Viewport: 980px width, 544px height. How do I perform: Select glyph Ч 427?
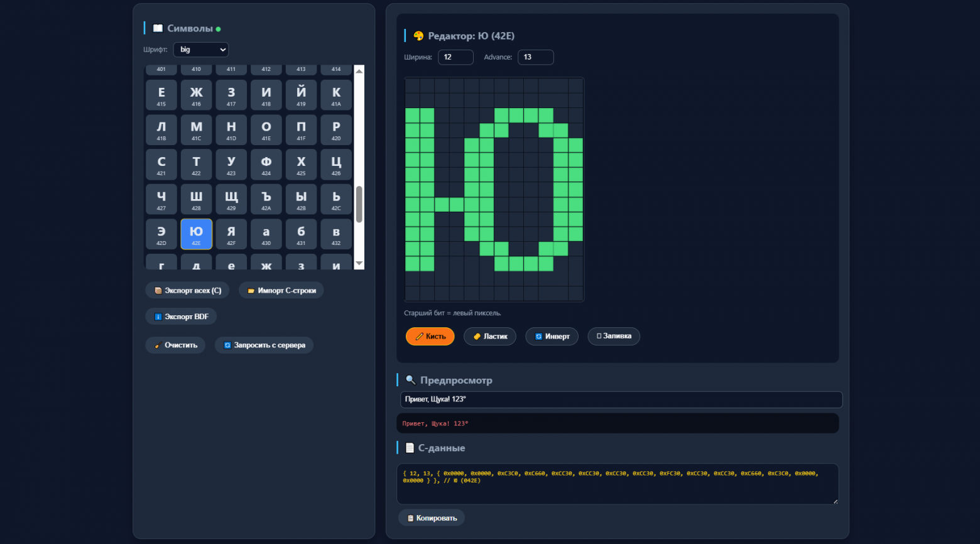click(161, 200)
